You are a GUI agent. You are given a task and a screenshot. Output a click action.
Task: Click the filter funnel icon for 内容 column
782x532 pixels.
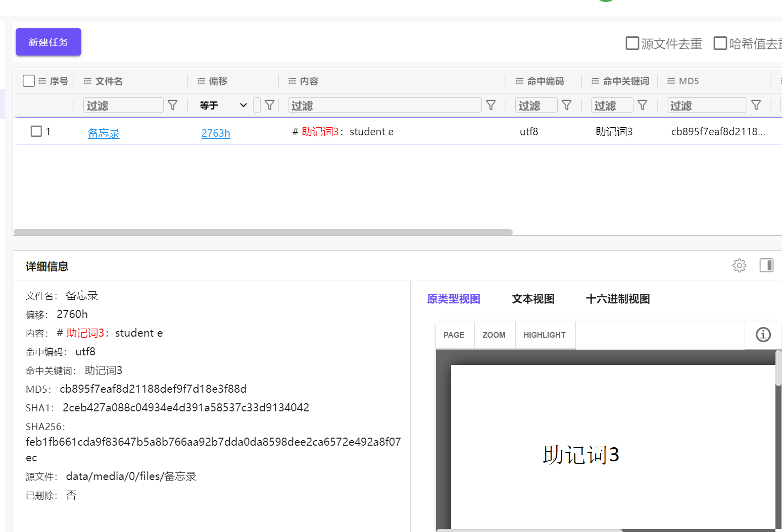pyautogui.click(x=491, y=105)
